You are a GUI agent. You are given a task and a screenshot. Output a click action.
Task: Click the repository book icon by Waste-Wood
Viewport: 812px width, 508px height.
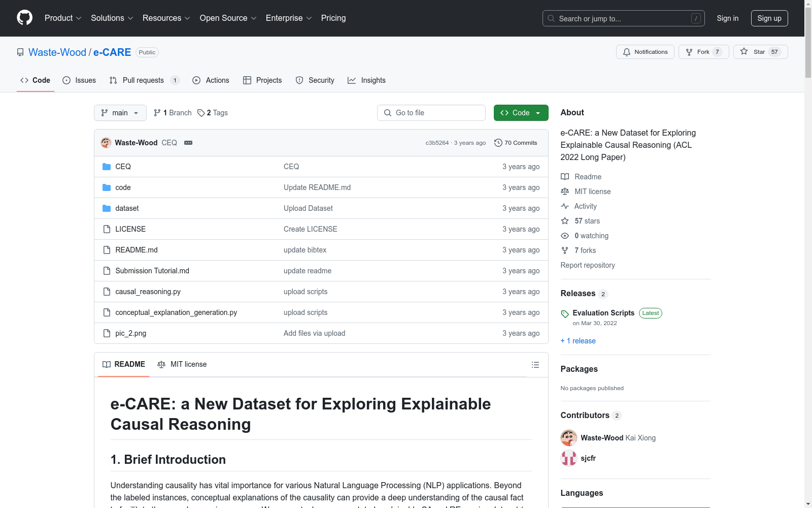[x=20, y=52]
